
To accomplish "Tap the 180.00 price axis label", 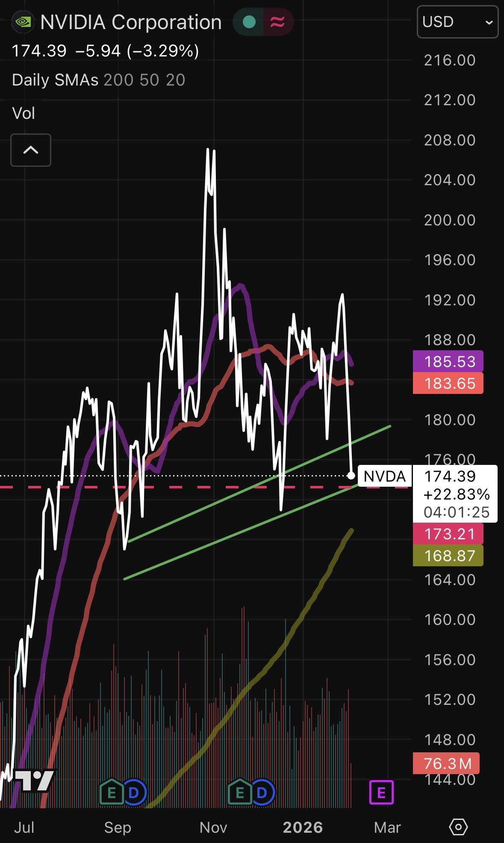I will pos(450,420).
